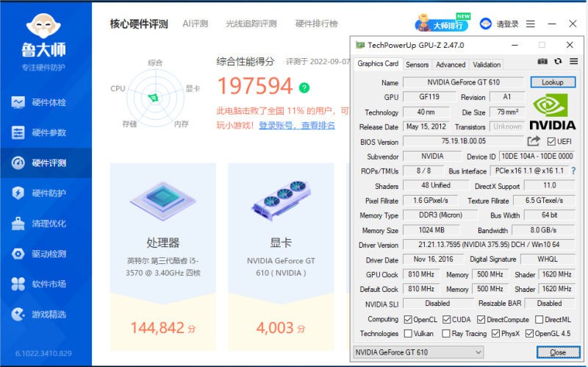Image resolution: width=588 pixels, height=367 pixels.
Task: Click the processor score 144,842
Action: 157,328
